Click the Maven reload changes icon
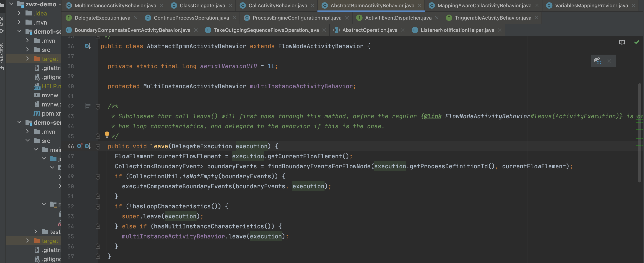 (598, 61)
